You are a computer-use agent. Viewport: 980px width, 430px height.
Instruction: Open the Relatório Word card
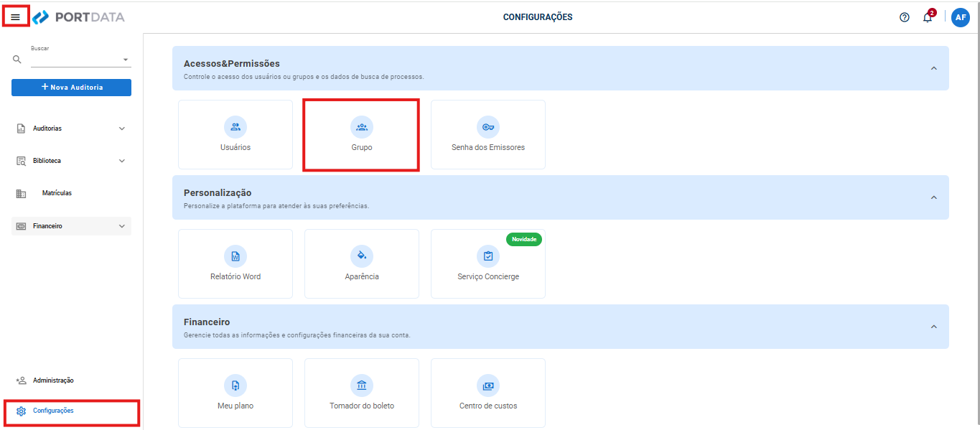(235, 263)
